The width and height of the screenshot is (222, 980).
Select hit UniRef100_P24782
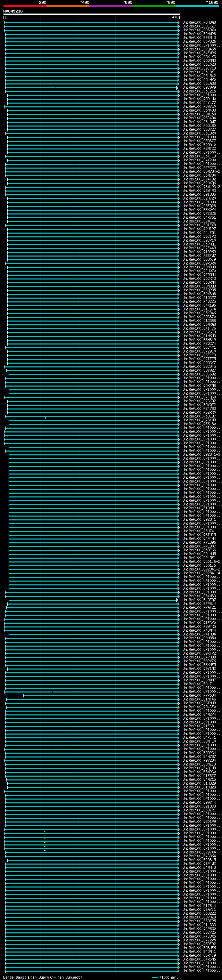199,179
